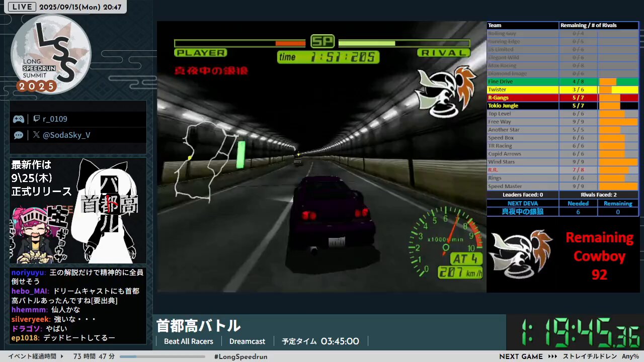Select the red R.R. team row
The width and height of the screenshot is (644, 362).
tap(562, 170)
